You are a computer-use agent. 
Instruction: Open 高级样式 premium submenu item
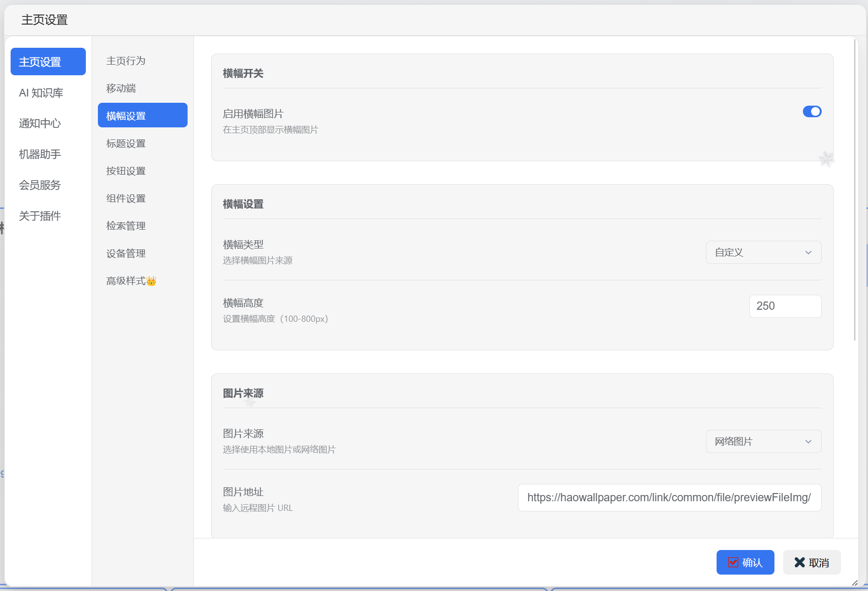click(x=143, y=281)
